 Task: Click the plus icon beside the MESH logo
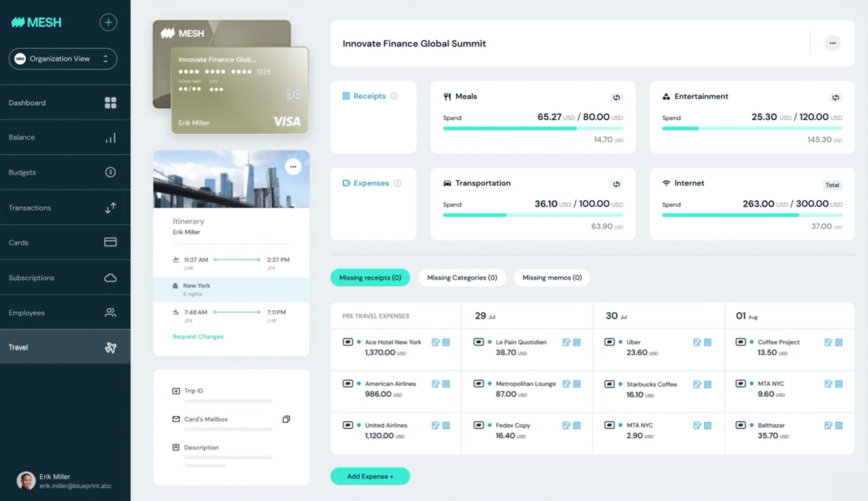108,22
